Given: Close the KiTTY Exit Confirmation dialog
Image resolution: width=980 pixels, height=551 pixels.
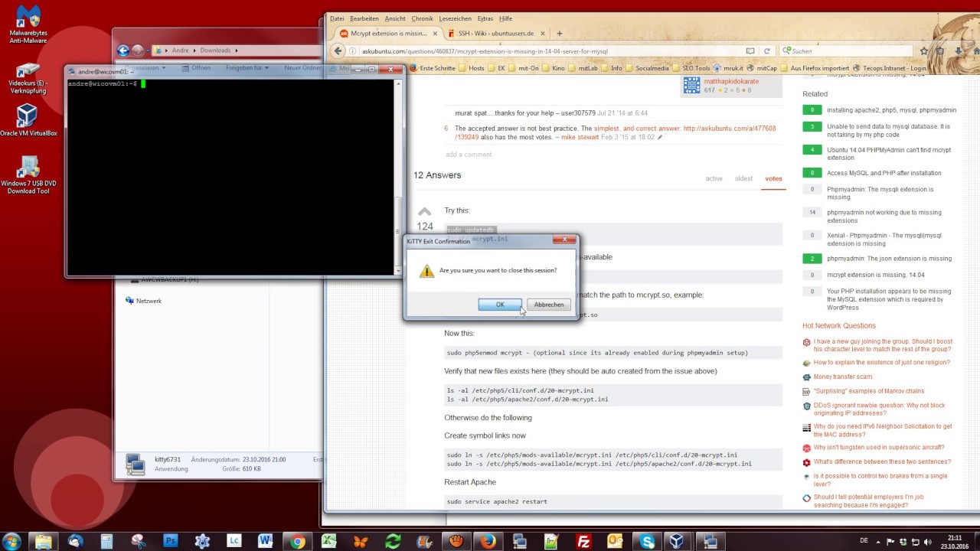Looking at the screenshot, I should click(x=566, y=240).
